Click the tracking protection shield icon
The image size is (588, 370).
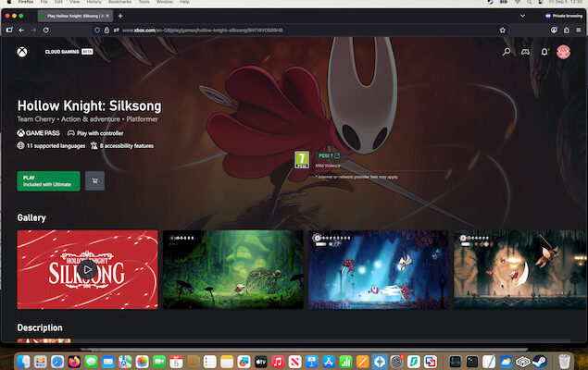[x=97, y=30]
